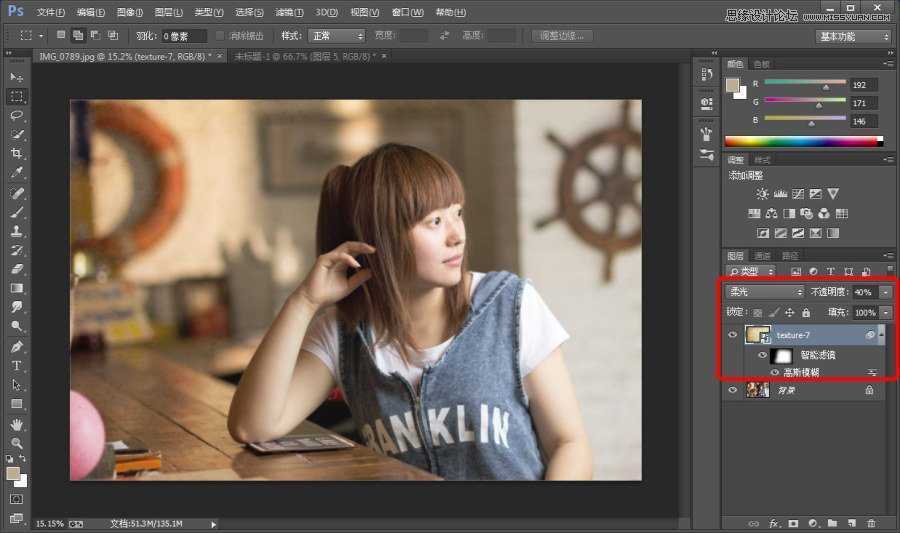900x533 pixels.
Task: Add a Curves adjustment
Action: coord(798,194)
